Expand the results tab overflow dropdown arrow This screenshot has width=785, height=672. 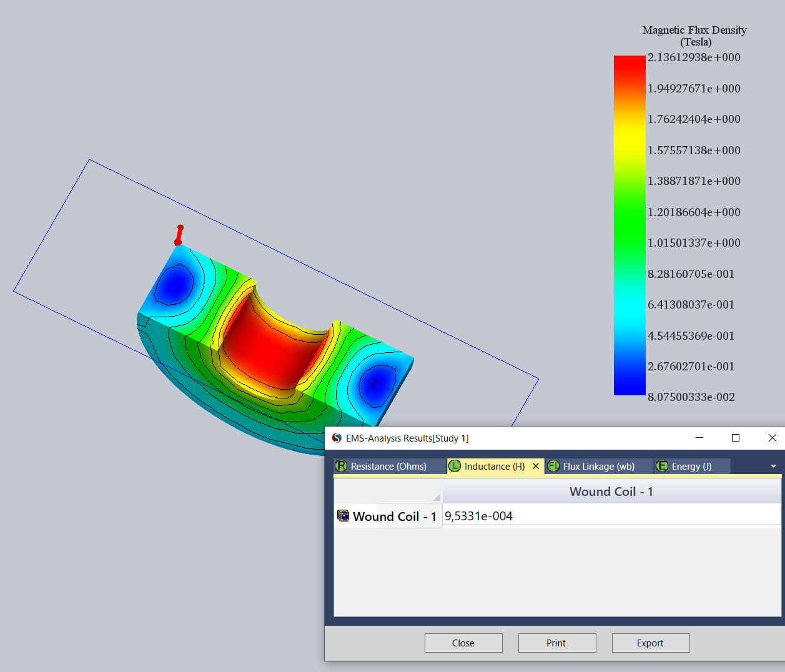(x=773, y=467)
